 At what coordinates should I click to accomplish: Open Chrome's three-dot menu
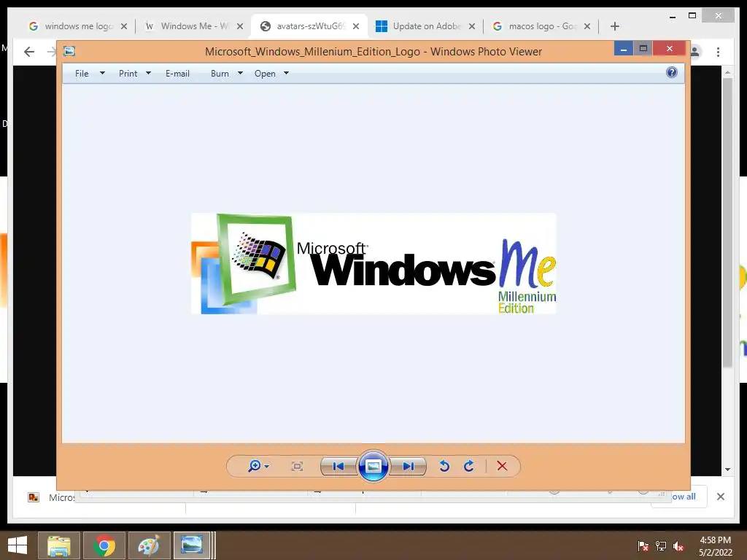coord(718,52)
